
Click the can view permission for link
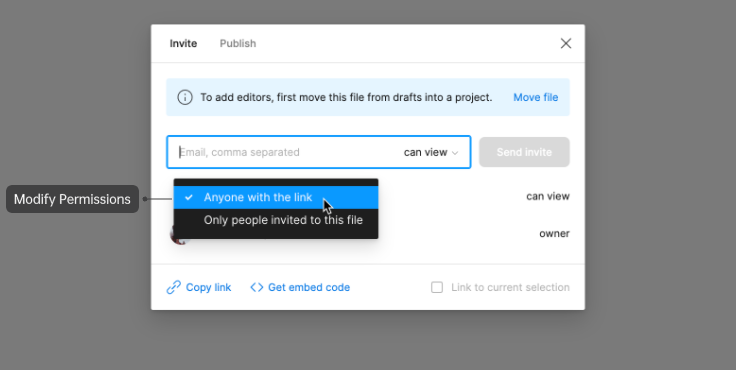[x=548, y=196]
